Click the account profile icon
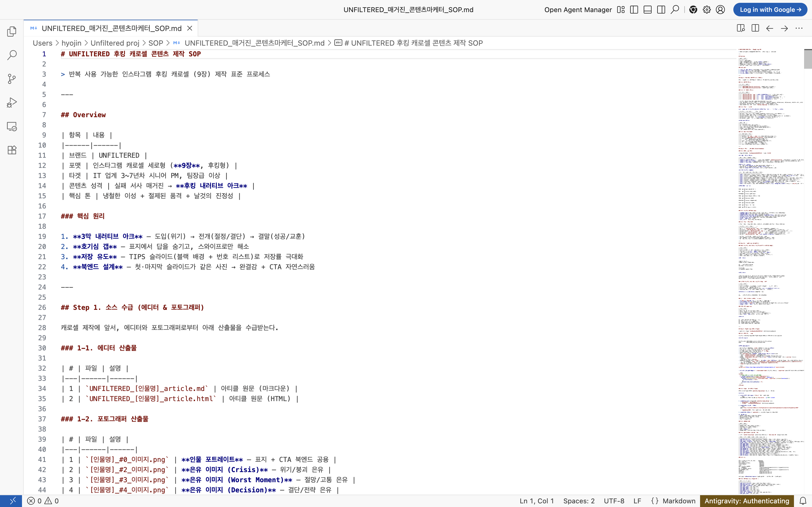The width and height of the screenshot is (812, 507). tap(720, 10)
